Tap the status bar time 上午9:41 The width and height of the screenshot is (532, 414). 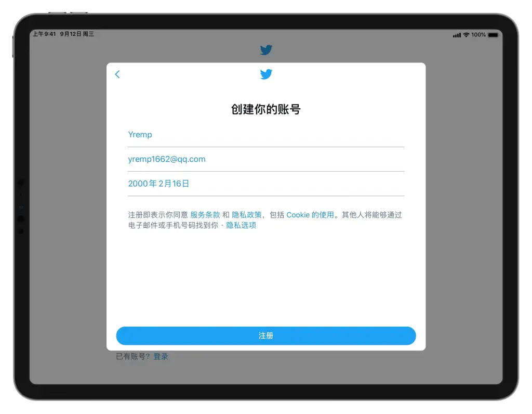[x=44, y=34]
